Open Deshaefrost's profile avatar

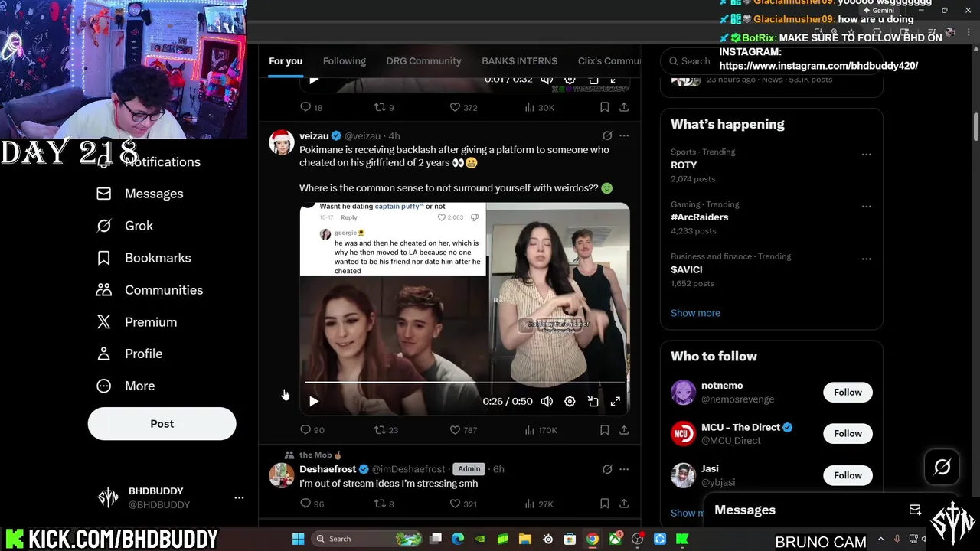click(x=282, y=475)
